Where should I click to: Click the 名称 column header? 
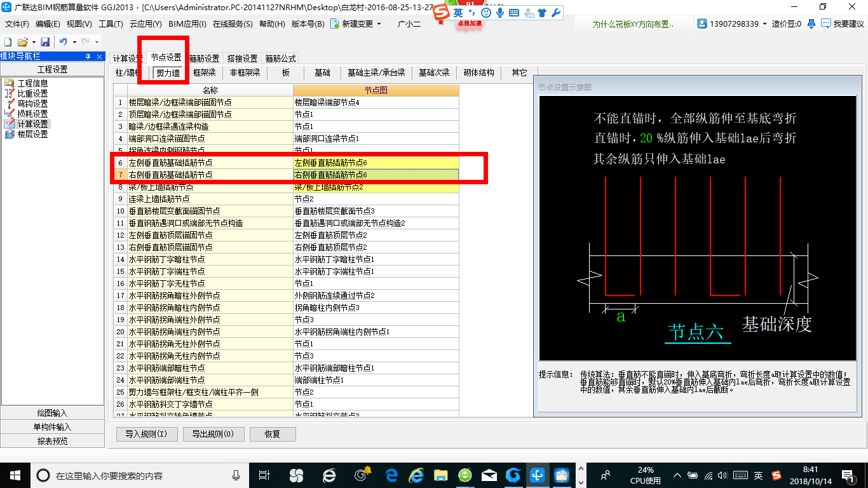210,90
